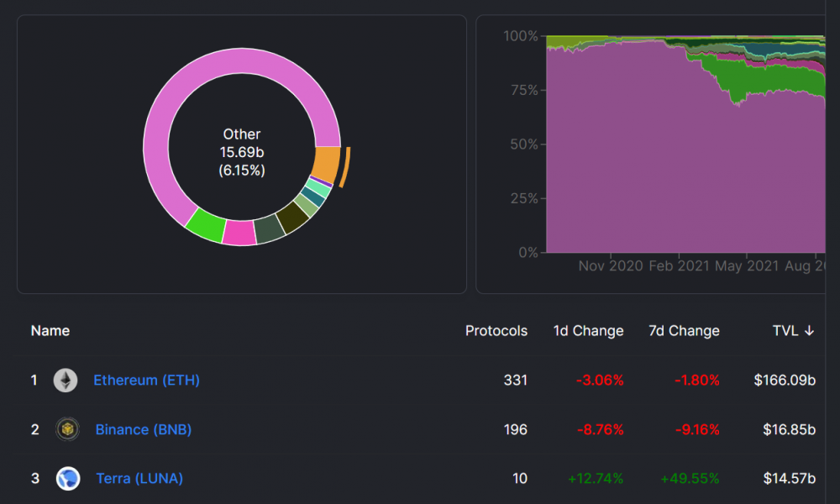Image resolution: width=840 pixels, height=504 pixels.
Task: Click the TVL sort arrow icon
Action: (810, 331)
